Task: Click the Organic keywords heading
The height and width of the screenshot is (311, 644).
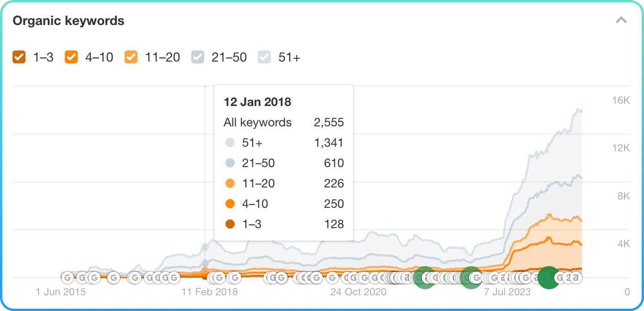Action: coord(69,21)
